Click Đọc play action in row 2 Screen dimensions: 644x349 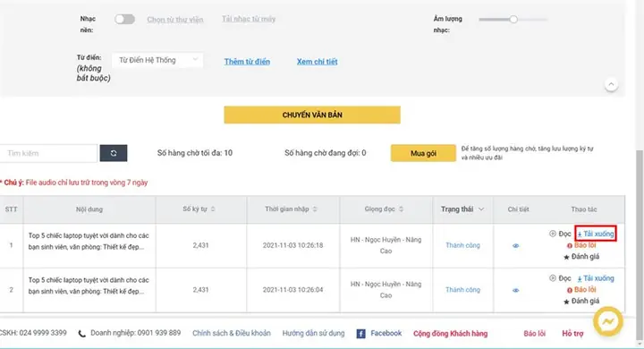(560, 278)
